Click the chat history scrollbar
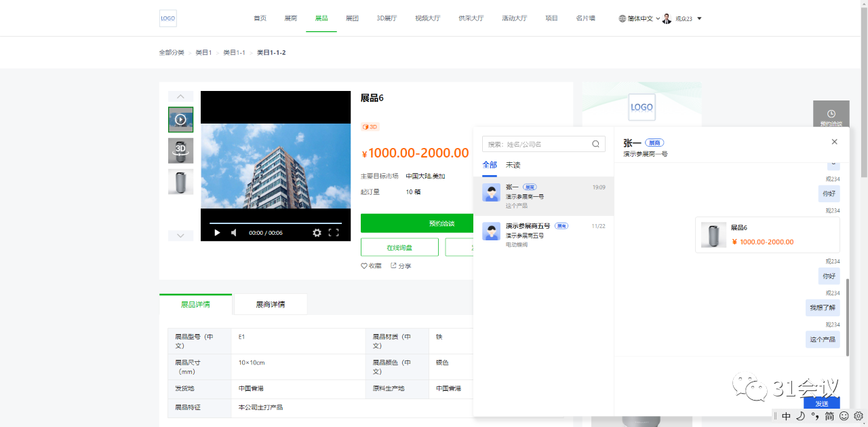 point(847,316)
